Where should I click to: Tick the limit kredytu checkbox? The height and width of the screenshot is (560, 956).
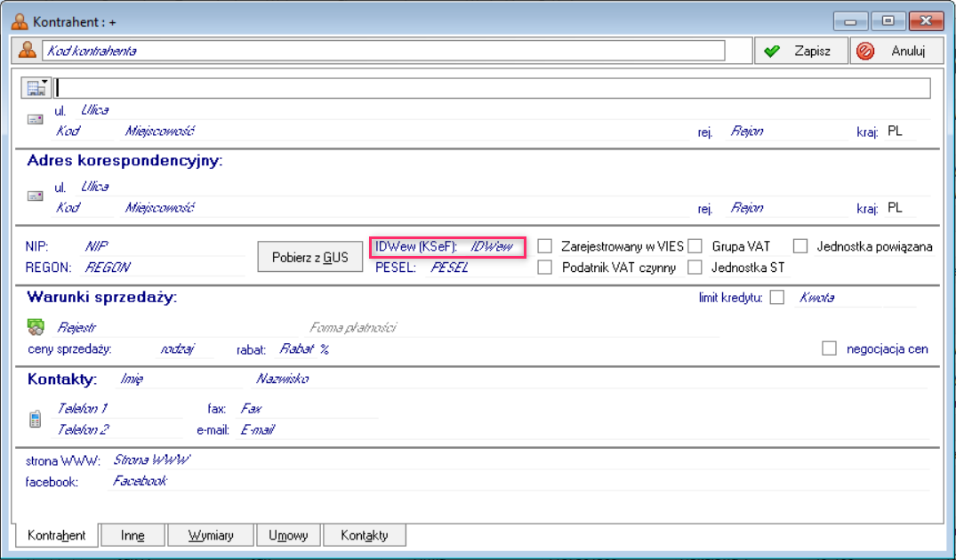[x=776, y=298]
